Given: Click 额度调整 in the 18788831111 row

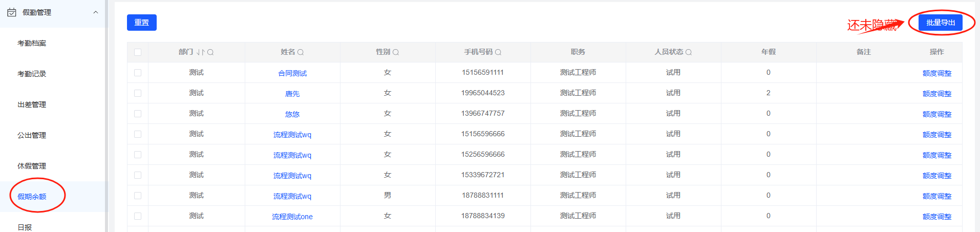Looking at the screenshot, I should pos(937,196).
